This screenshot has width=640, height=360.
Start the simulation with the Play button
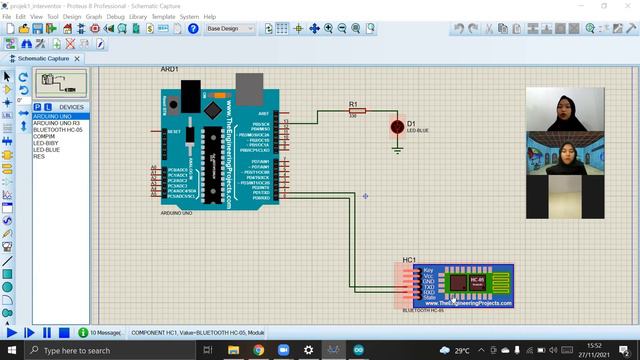pos(11,333)
